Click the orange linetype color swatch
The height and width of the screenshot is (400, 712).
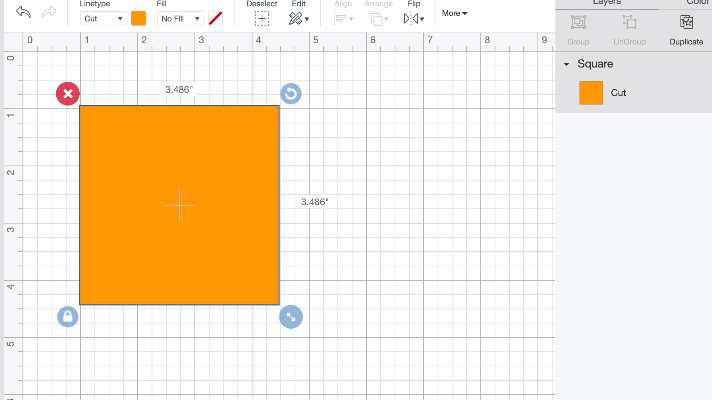click(x=138, y=18)
